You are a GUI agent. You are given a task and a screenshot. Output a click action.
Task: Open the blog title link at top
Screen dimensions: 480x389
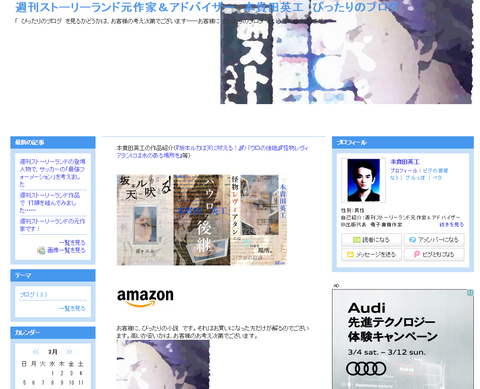click(207, 7)
